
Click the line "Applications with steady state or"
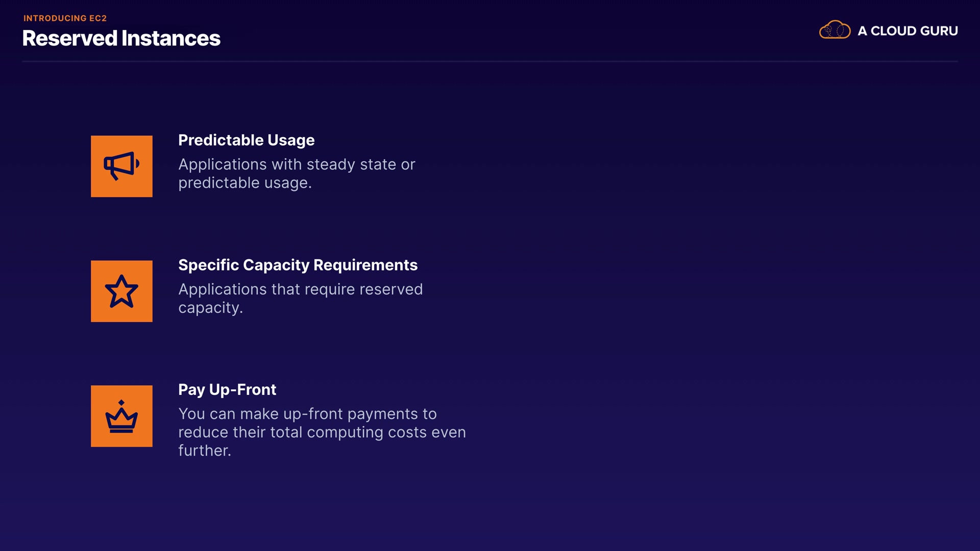[297, 165]
